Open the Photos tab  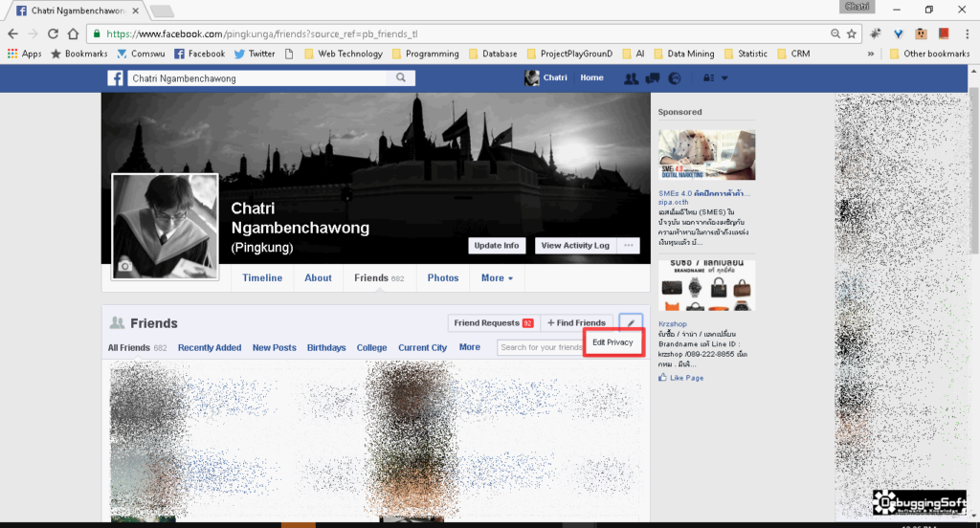pyautogui.click(x=443, y=278)
